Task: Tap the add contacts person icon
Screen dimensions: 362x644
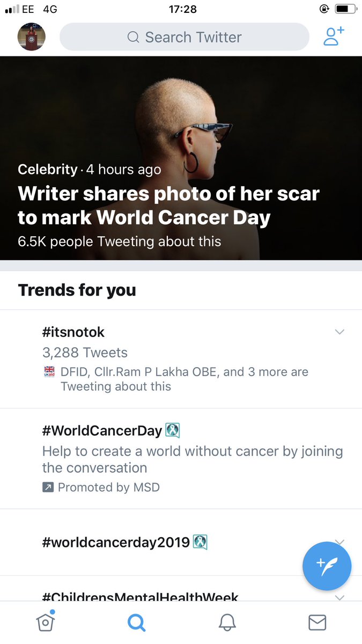Action: tap(334, 36)
